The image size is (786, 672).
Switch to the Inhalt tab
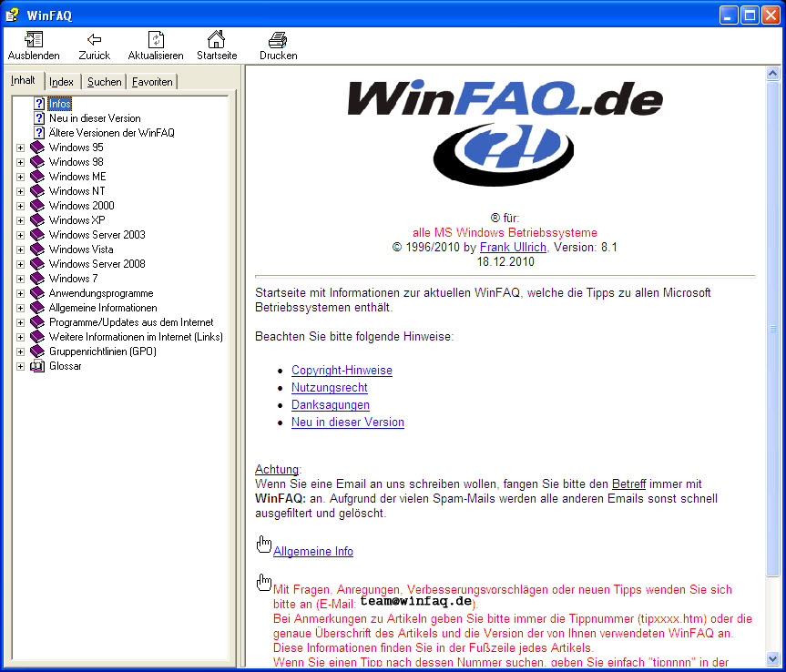point(24,80)
